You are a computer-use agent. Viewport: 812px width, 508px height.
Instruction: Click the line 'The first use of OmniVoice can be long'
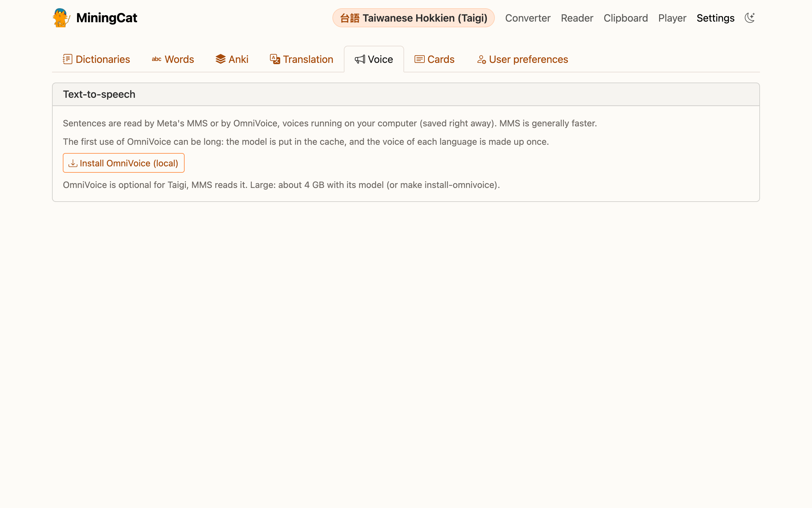[x=306, y=142]
